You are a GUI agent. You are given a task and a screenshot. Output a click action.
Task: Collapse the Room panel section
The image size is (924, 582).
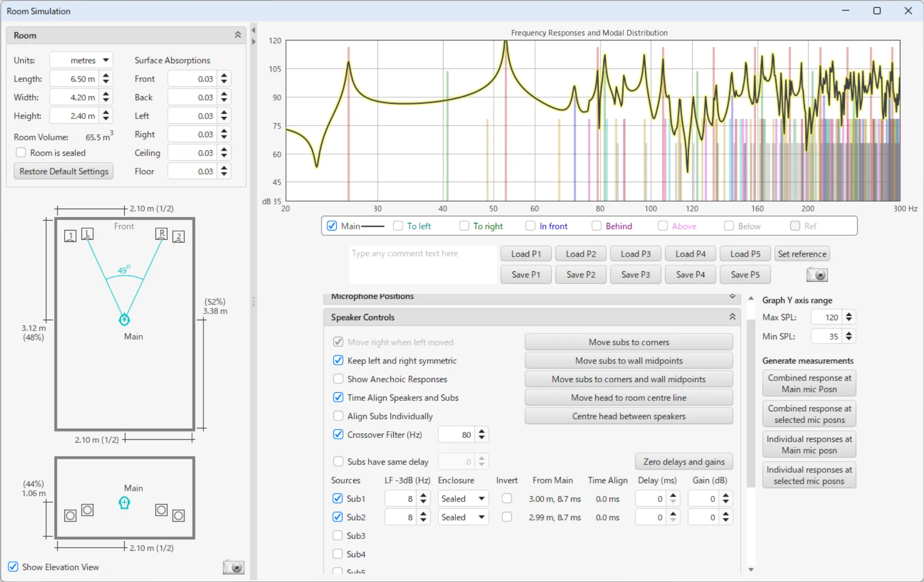(238, 35)
